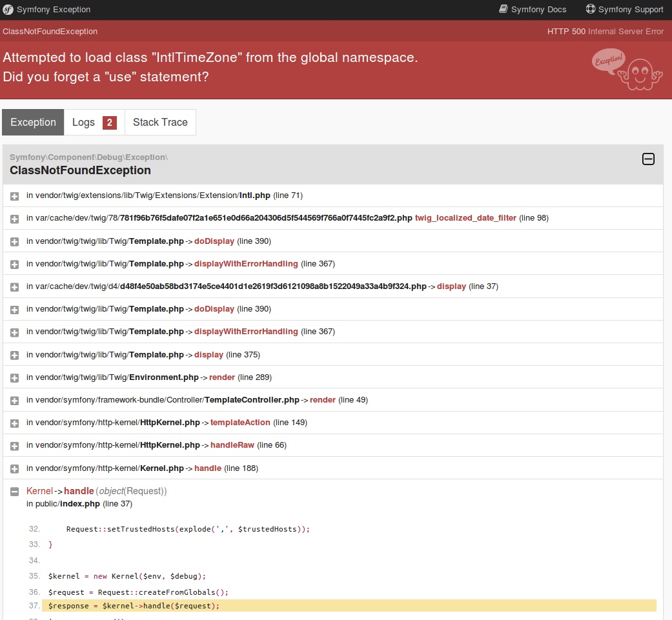Click the Logs count badge showing 2

110,123
